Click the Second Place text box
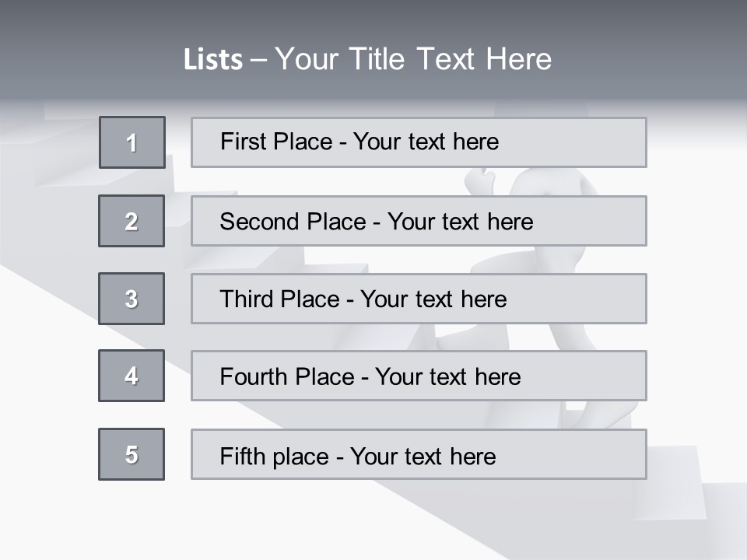Viewport: 747px width, 560px height. 419,221
